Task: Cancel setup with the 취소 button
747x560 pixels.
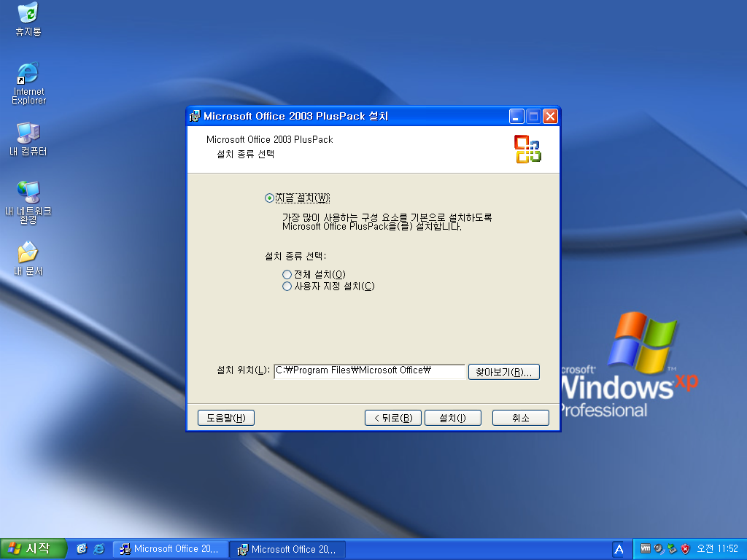Action: coord(521,418)
